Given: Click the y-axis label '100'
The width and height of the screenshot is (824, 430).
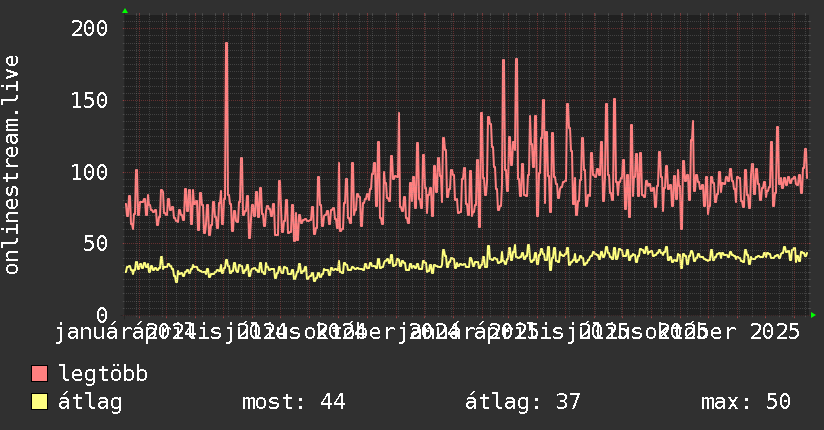Looking at the screenshot, I should pyautogui.click(x=89, y=172).
